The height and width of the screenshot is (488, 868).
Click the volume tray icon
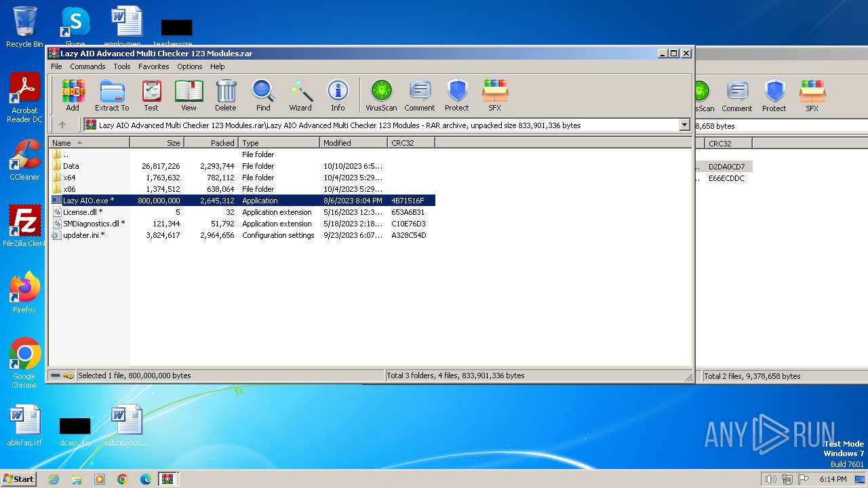pyautogui.click(x=770, y=479)
